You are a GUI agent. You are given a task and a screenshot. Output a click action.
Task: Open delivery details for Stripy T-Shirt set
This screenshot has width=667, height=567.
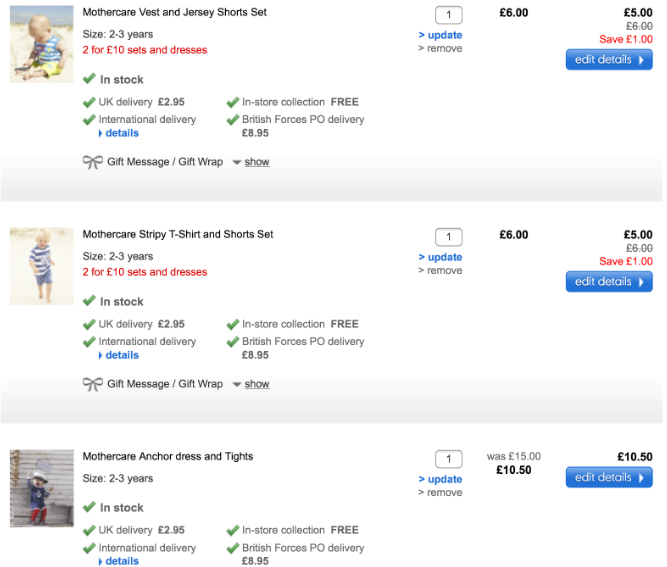click(x=121, y=355)
